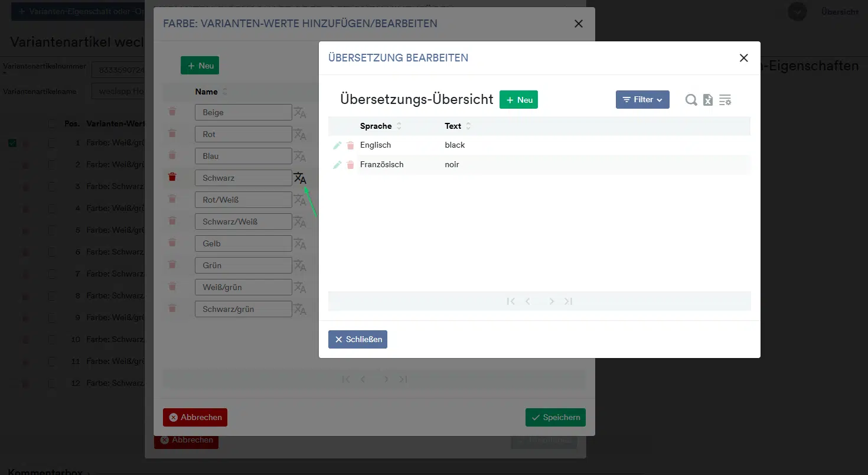This screenshot has width=868, height=475.
Task: Expand the Filter dropdown
Action: pyautogui.click(x=642, y=100)
